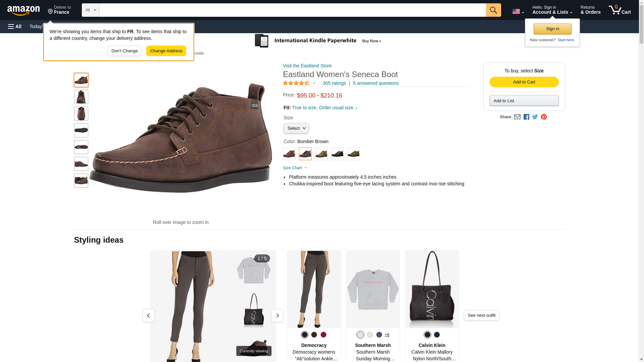644x362 pixels.
Task: Click the search magnifier button
Action: [x=493, y=10]
